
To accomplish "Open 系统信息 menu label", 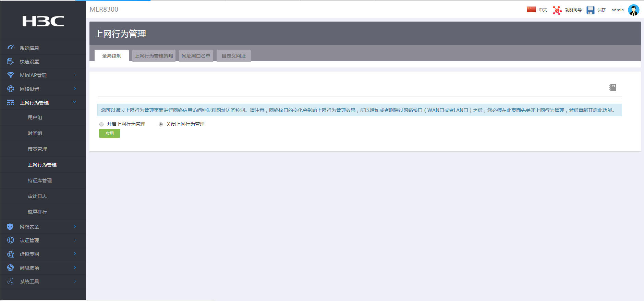I will pos(29,48).
